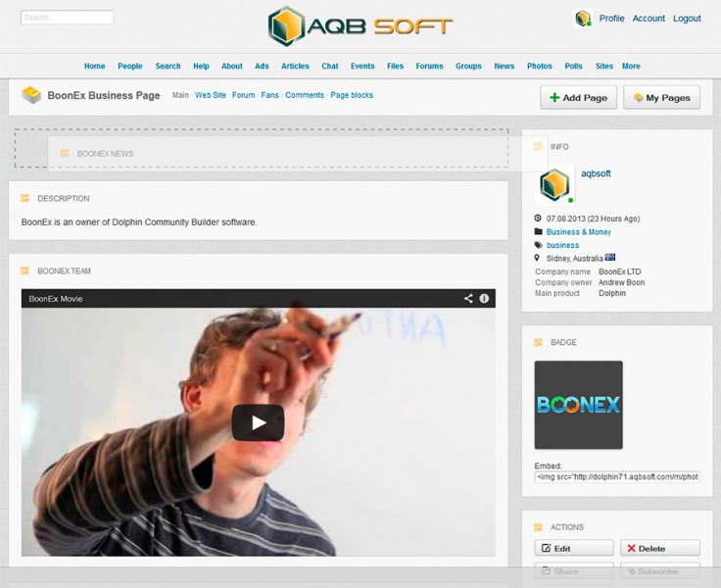Click the tag icon beside business
The height and width of the screenshot is (588, 721).
click(x=538, y=245)
